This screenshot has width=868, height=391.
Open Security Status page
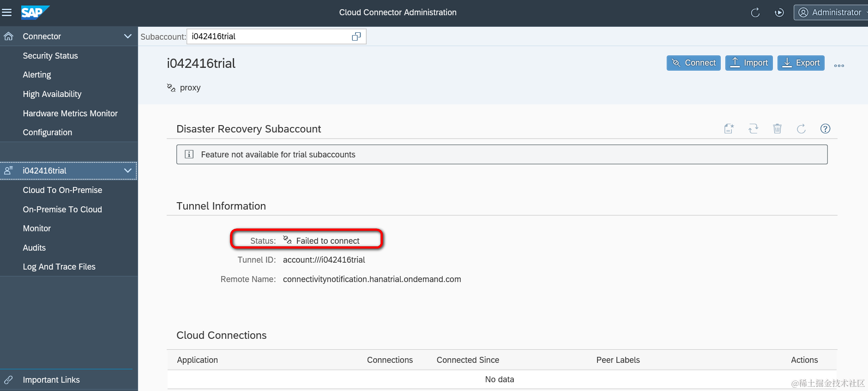pos(50,56)
